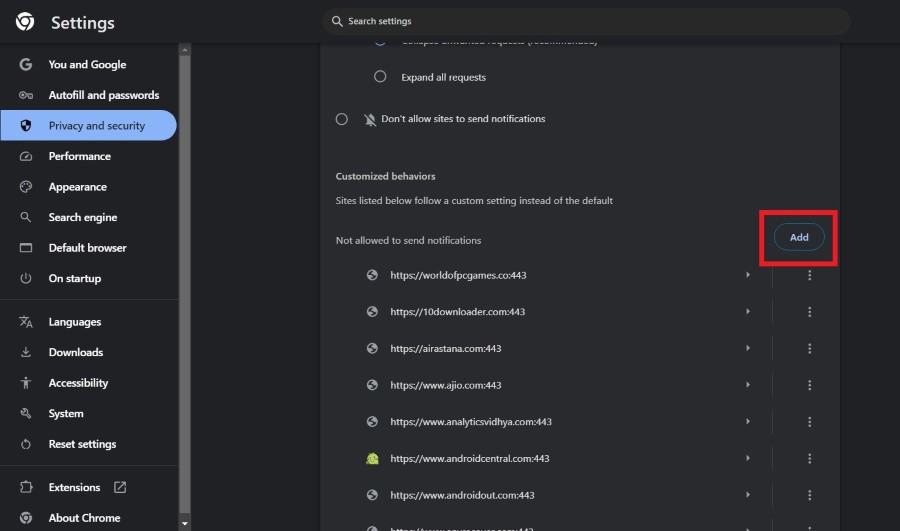Click the Google G icon in the sidebar
The height and width of the screenshot is (531, 900).
coord(26,64)
